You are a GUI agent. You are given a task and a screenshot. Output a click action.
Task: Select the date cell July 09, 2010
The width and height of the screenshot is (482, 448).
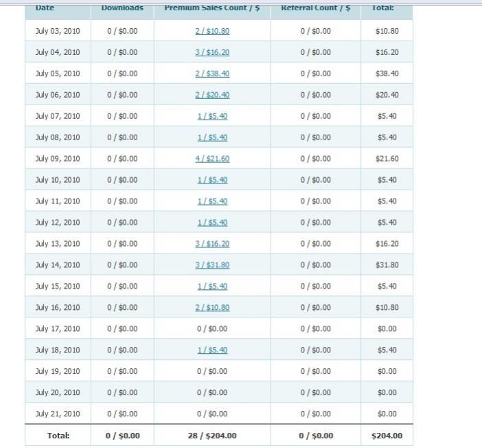click(58, 159)
